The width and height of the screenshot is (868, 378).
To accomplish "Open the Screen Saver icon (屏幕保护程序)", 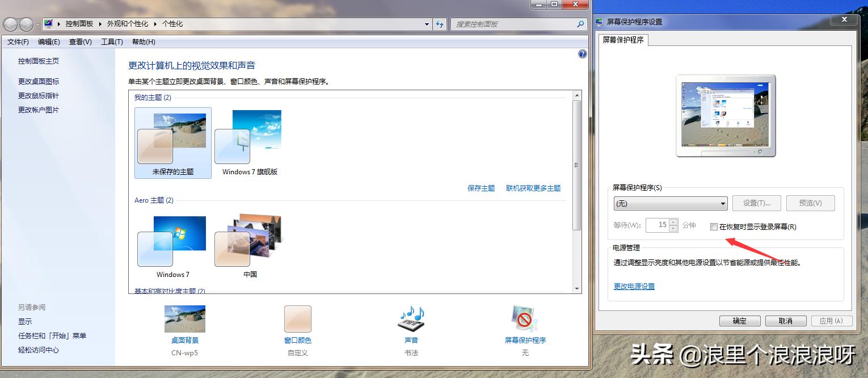I will click(525, 319).
